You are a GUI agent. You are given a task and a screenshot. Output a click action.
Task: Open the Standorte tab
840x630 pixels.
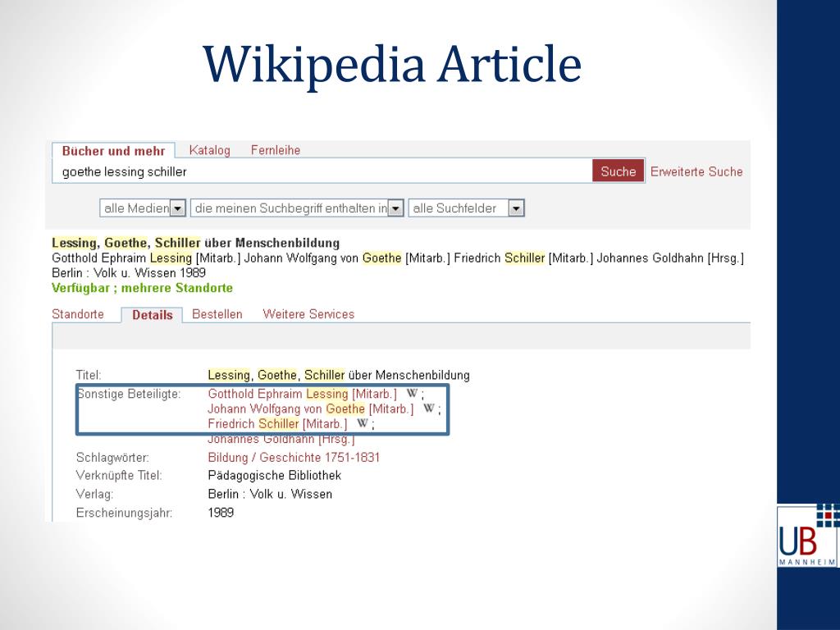pyautogui.click(x=78, y=314)
